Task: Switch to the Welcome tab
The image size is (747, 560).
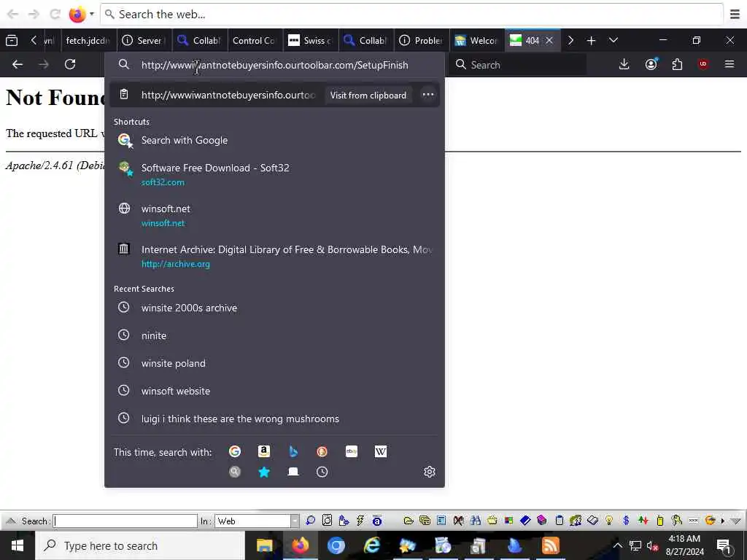Action: click(477, 41)
